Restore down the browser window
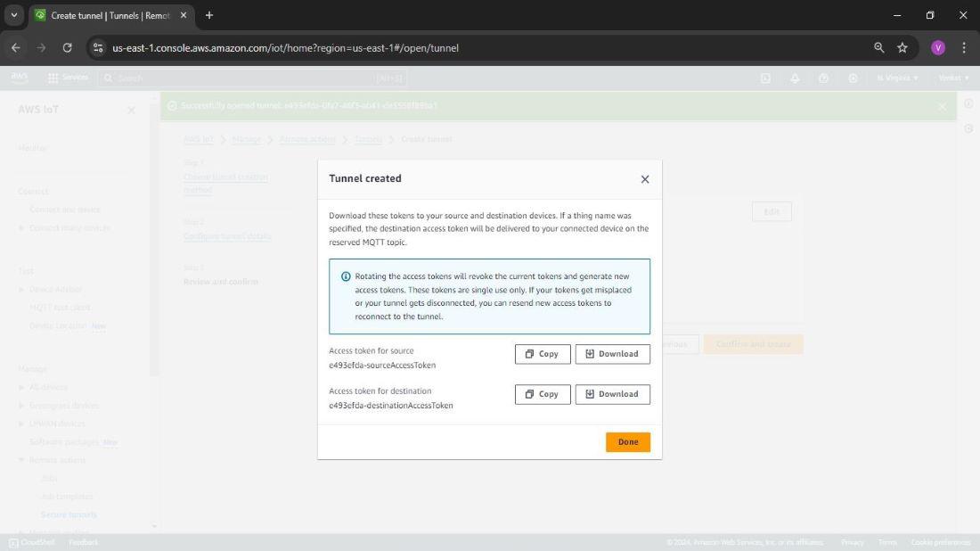 (930, 15)
